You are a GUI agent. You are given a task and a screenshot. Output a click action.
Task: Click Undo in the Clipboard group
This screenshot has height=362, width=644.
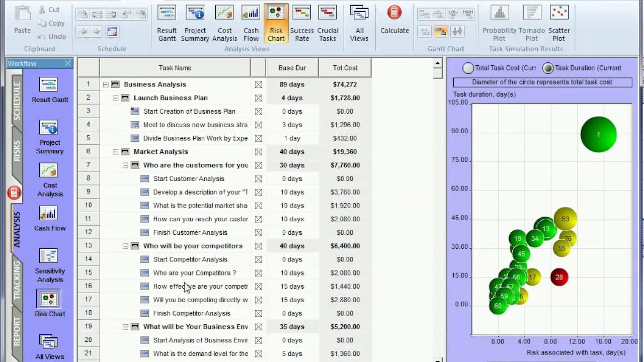pyautogui.click(x=52, y=37)
